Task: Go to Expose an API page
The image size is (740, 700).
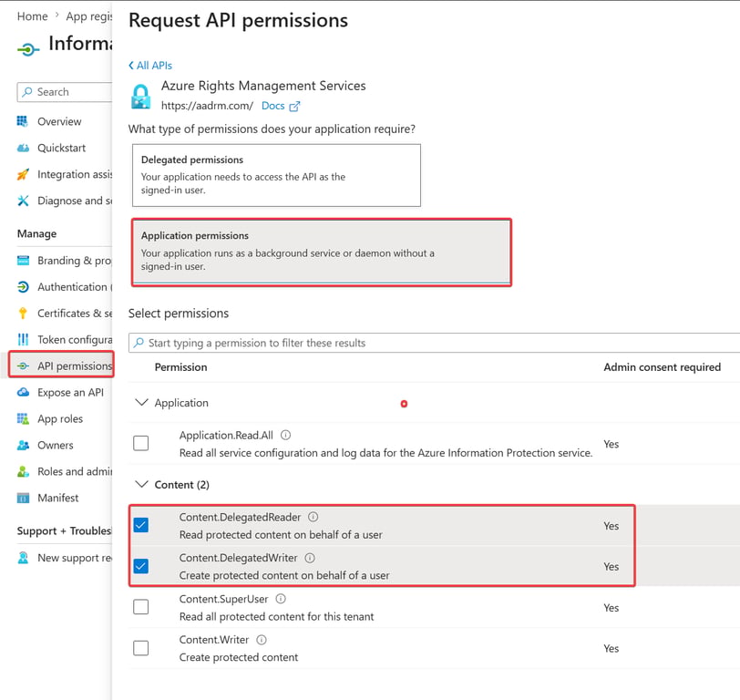Action: click(70, 392)
